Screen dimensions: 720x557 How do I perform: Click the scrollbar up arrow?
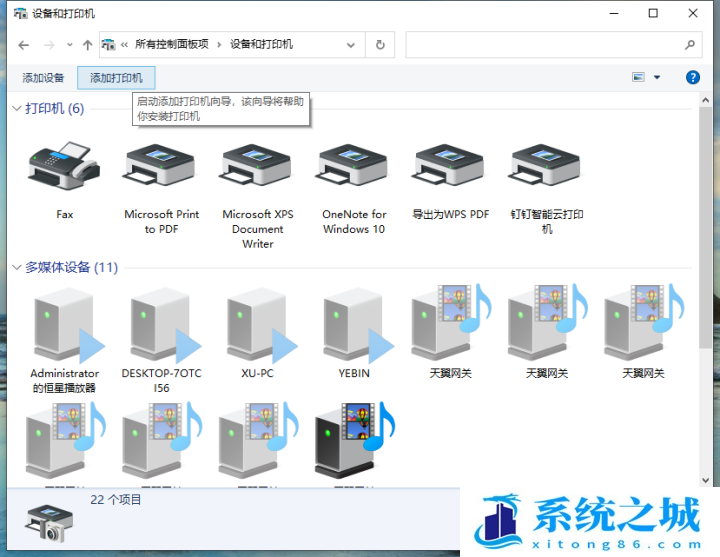pyautogui.click(x=705, y=100)
